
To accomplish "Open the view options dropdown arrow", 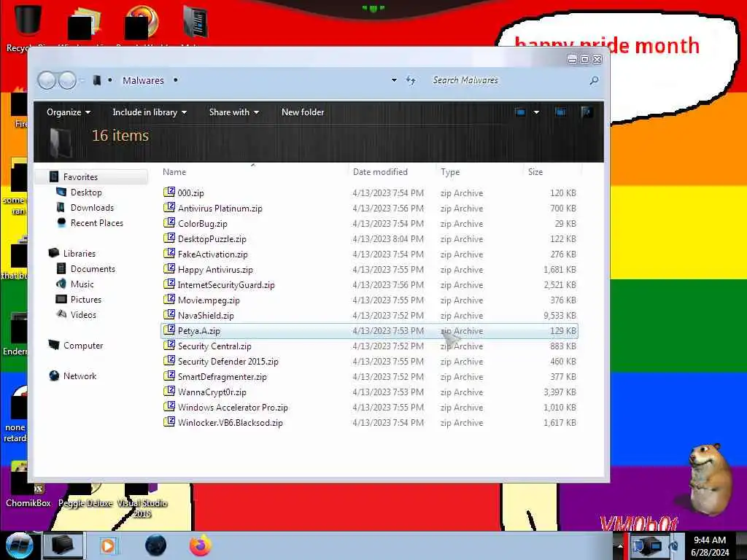I will pyautogui.click(x=536, y=112).
